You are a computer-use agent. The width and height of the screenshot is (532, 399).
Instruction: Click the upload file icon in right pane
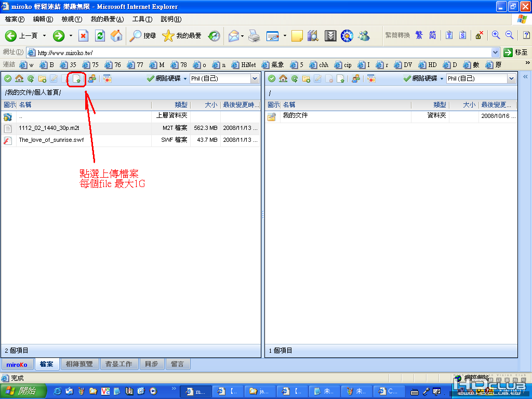341,79
